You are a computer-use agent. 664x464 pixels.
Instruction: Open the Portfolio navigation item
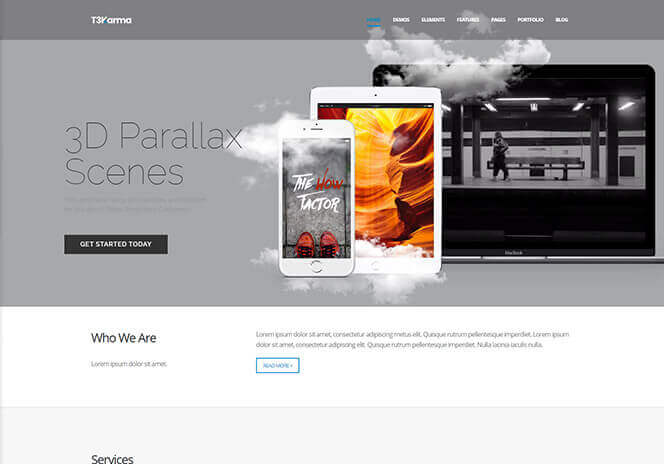tap(531, 20)
